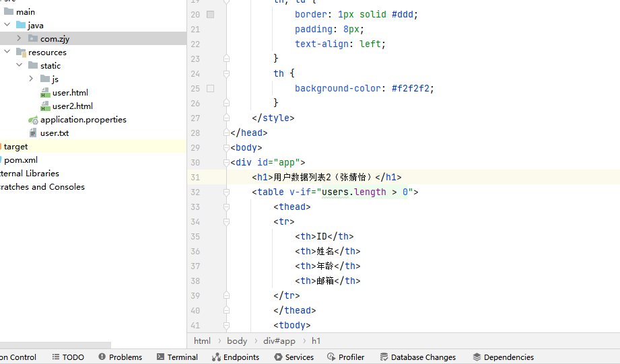Click the application.properties Spring leaf icon
The height and width of the screenshot is (364, 620).
[x=33, y=120]
